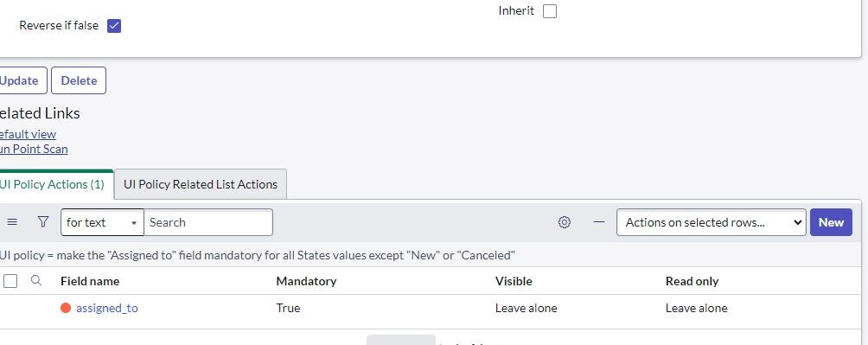This screenshot has width=868, height=345.
Task: Select the UI Policy Actions (1) tab
Action: coord(53,184)
